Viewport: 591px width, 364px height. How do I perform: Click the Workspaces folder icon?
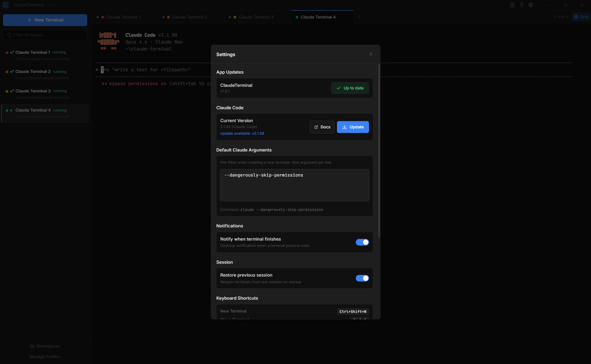(x=32, y=346)
